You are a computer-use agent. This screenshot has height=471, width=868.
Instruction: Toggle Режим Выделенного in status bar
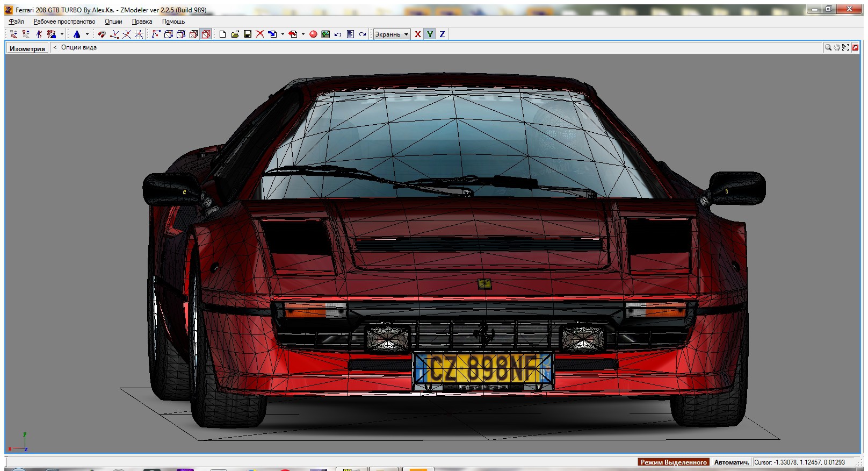(x=674, y=462)
